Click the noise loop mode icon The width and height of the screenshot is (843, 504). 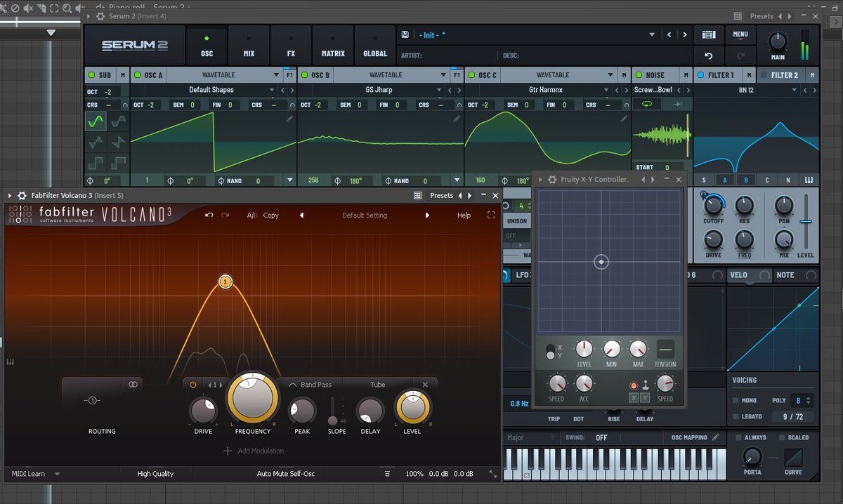[646, 104]
